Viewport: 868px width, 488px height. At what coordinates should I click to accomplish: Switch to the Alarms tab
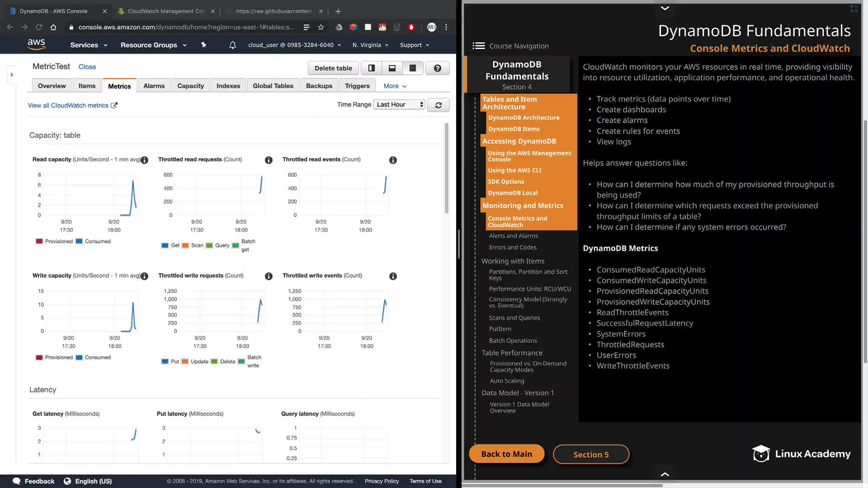click(154, 86)
